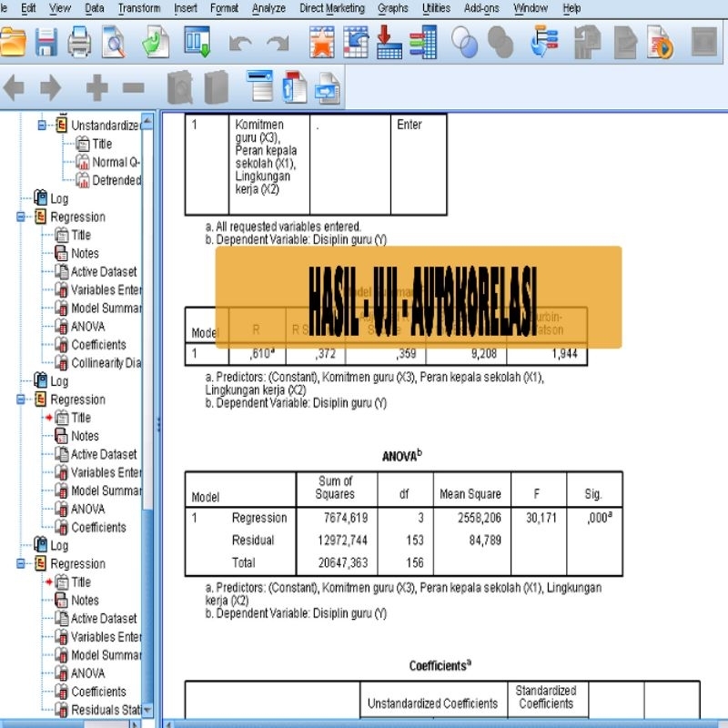Click the grey circles toolbar icon
The height and width of the screenshot is (728, 728).
pos(500,42)
